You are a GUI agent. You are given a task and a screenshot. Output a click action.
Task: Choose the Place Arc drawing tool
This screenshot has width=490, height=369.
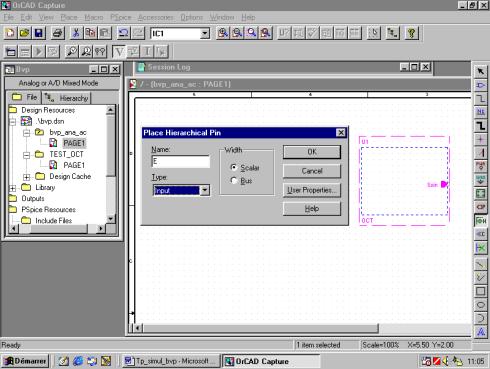(480, 318)
